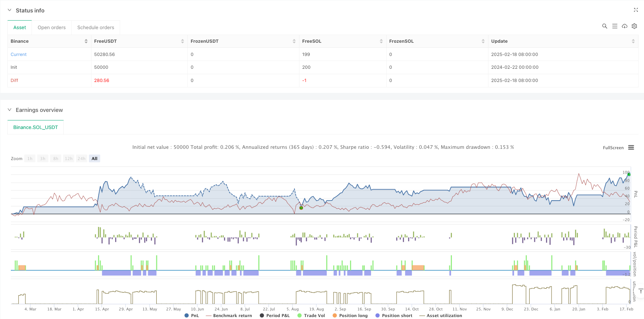The height and width of the screenshot is (319, 644).
Task: Set chart zoom to All
Action: pyautogui.click(x=94, y=159)
